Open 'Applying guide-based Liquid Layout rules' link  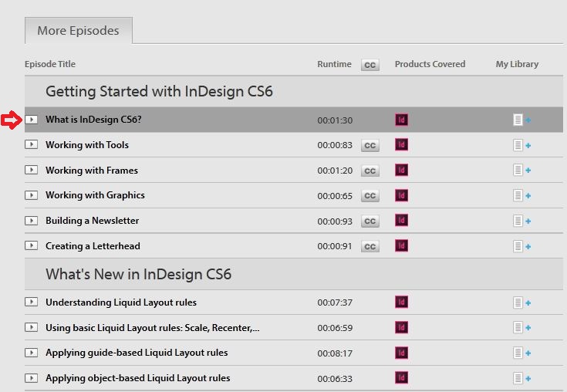[137, 353]
